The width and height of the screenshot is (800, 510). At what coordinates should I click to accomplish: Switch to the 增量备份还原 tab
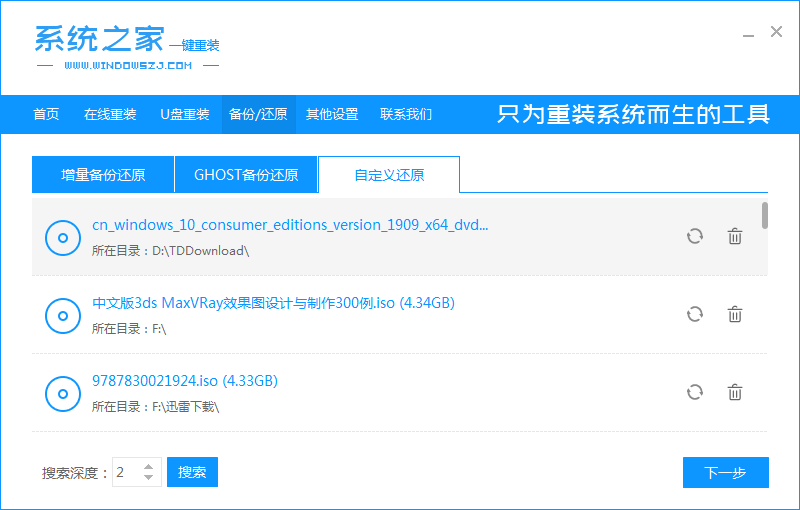(x=103, y=175)
